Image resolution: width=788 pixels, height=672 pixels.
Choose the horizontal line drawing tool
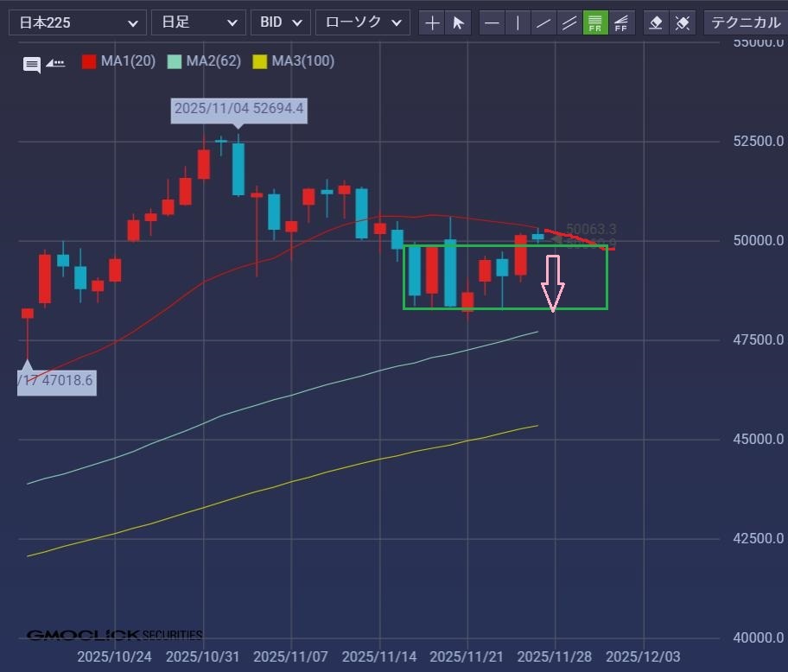tap(492, 22)
